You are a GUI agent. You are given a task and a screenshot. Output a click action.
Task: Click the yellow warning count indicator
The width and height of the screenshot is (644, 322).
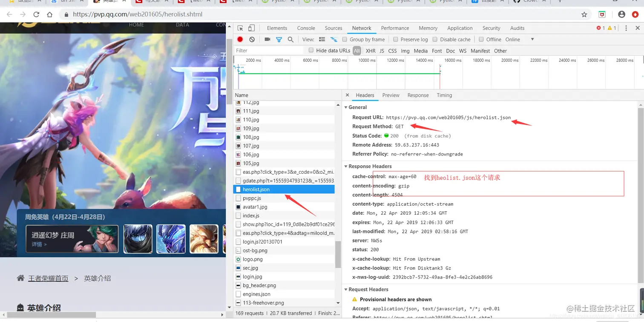pos(612,28)
